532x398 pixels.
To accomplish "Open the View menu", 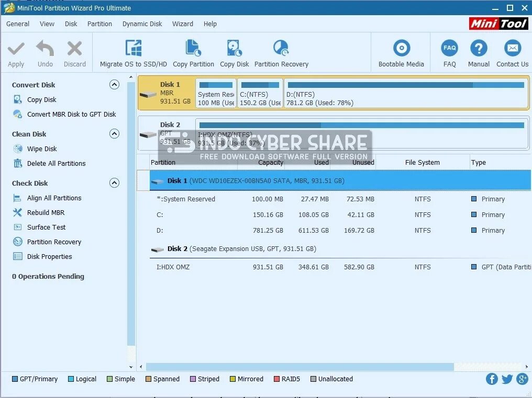I will 47,24.
